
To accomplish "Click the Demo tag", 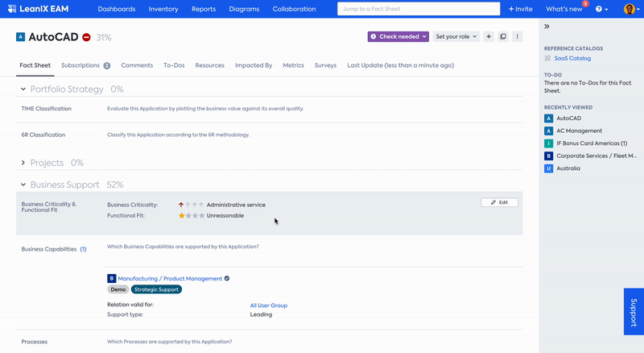I will 118,289.
